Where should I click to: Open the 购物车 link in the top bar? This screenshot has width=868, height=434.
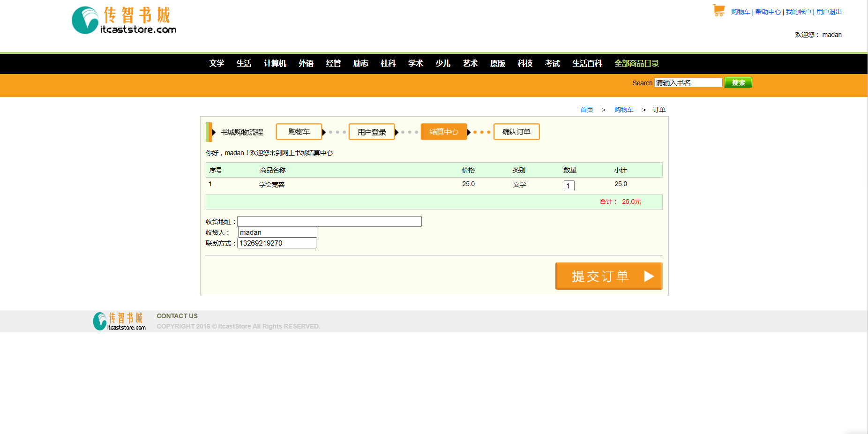click(x=741, y=12)
